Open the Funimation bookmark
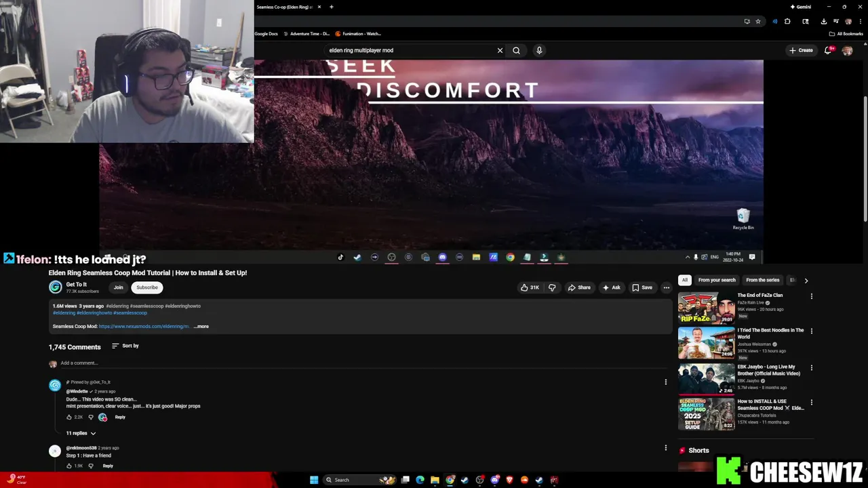Viewport: 868px width, 488px height. 359,33
